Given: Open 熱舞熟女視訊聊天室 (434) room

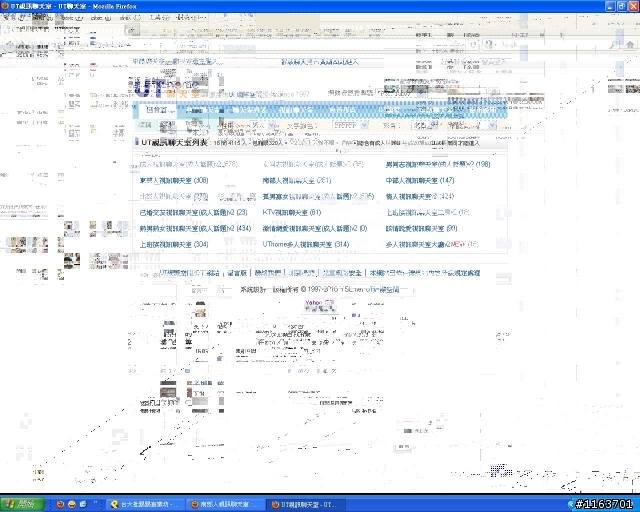Looking at the screenshot, I should coord(195,228).
